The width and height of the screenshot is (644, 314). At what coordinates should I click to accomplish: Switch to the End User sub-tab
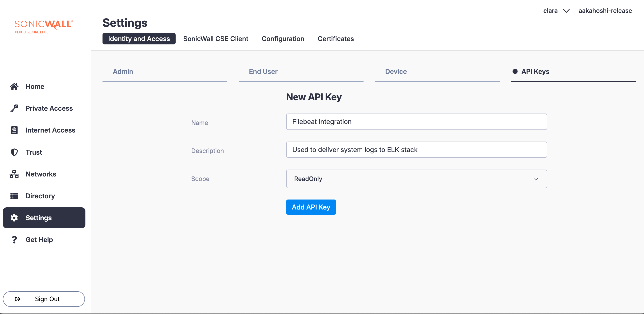(x=263, y=71)
